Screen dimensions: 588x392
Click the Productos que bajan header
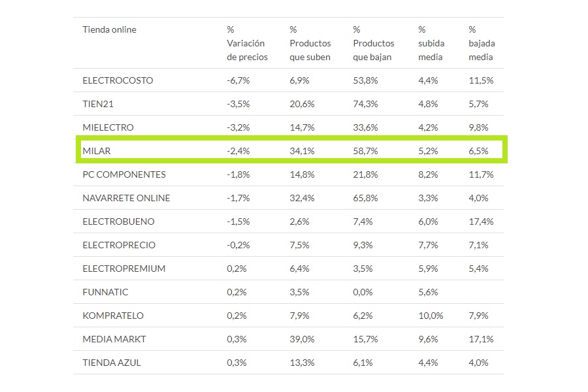pos(373,43)
